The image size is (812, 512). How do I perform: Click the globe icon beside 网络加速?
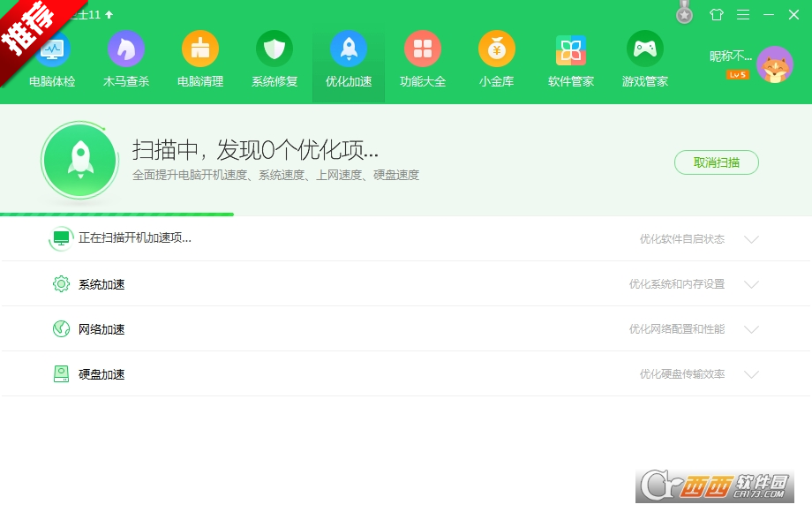click(x=61, y=328)
